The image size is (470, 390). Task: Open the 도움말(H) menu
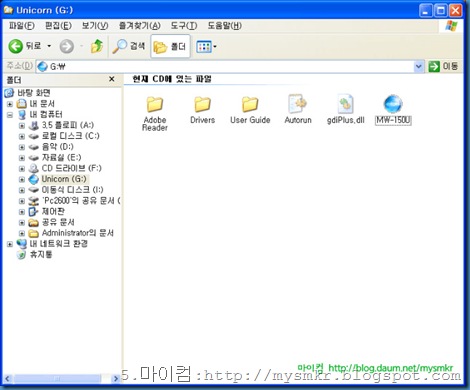pyautogui.click(x=225, y=26)
